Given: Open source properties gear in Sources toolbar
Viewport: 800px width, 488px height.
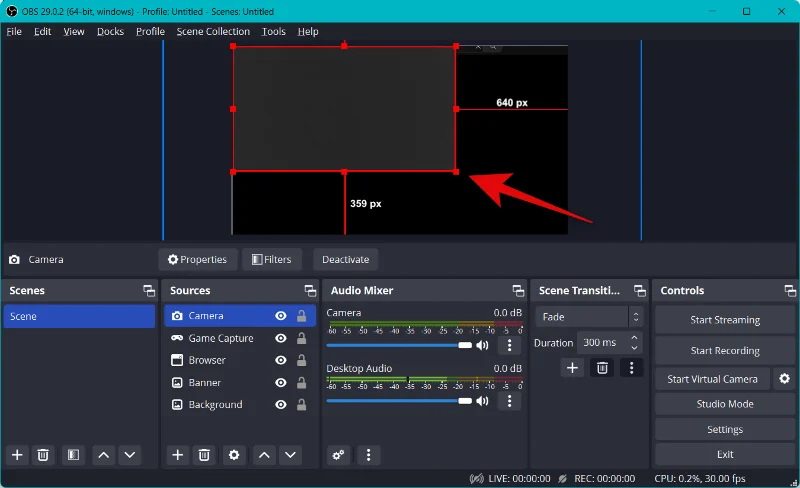Looking at the screenshot, I should point(234,455).
